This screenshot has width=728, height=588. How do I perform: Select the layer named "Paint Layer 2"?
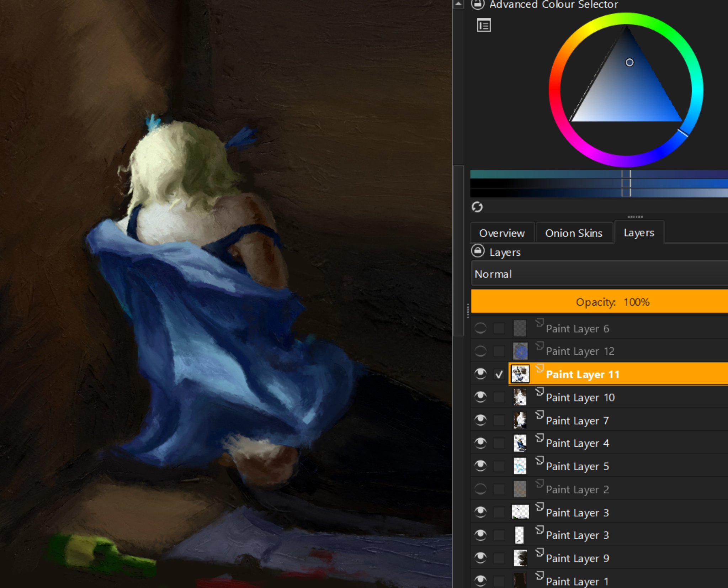click(x=577, y=489)
